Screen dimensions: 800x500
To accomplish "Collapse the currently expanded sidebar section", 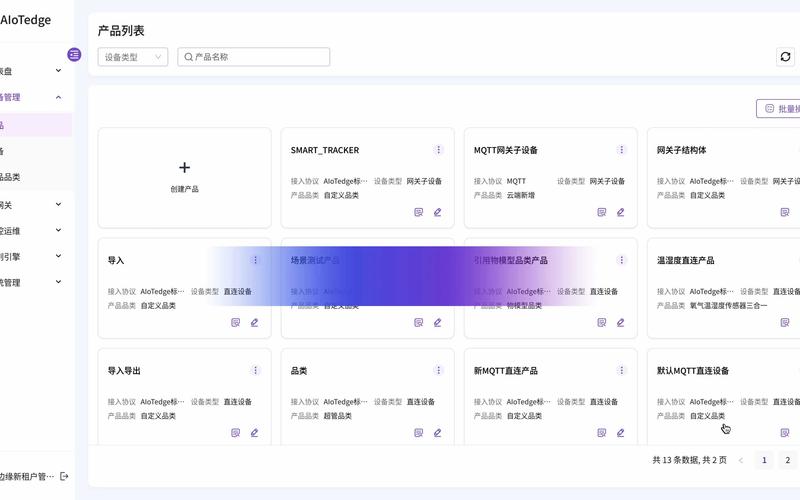I will [58, 97].
